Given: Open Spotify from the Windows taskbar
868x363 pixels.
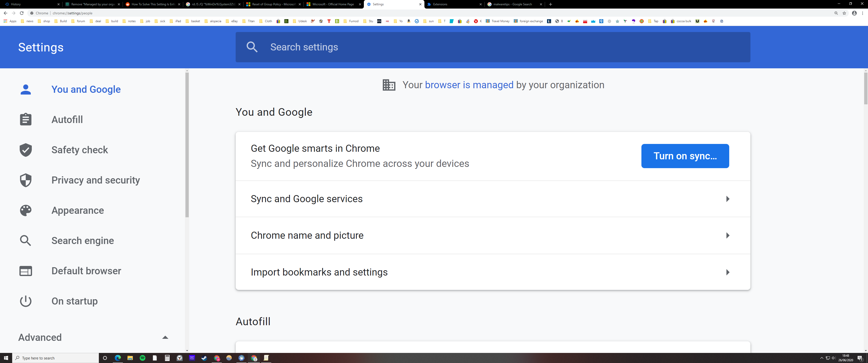Looking at the screenshot, I should tap(143, 358).
